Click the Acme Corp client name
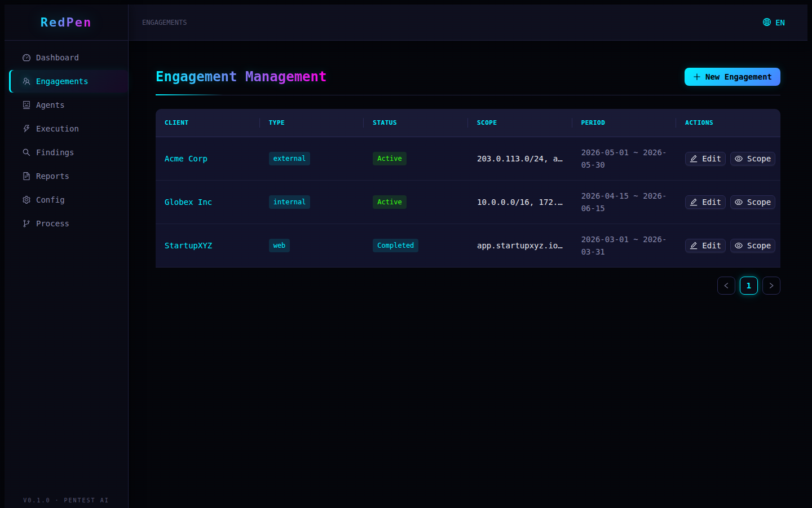Screen dimensions: 812x508 tap(186, 159)
